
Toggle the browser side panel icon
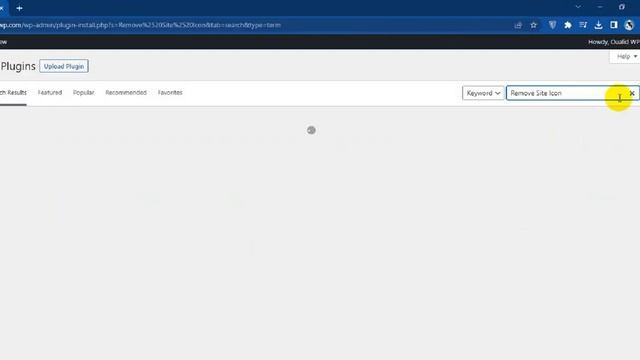point(613,25)
